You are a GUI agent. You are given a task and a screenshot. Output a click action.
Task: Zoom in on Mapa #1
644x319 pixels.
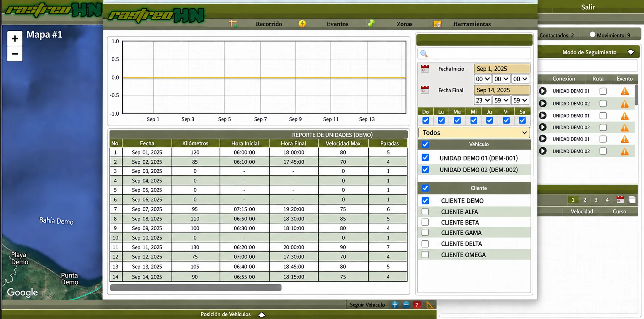click(x=15, y=38)
